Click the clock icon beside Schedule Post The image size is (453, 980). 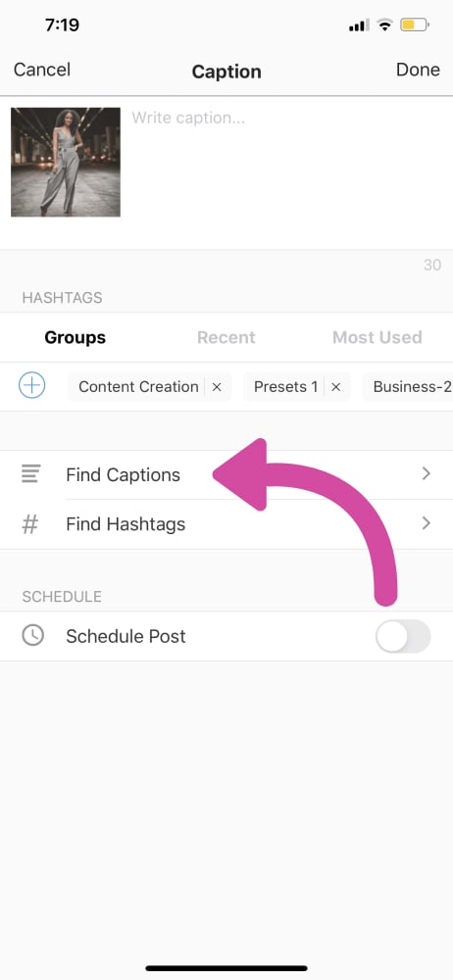pyautogui.click(x=32, y=636)
